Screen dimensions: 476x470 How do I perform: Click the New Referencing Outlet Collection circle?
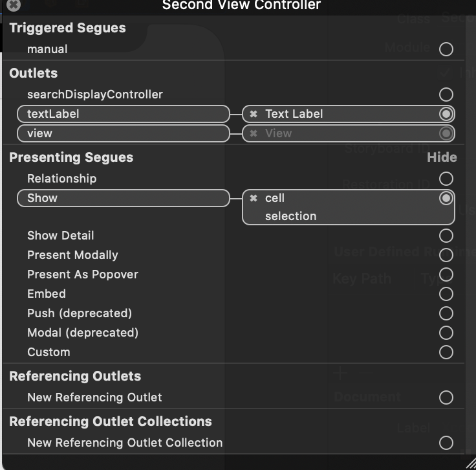pyautogui.click(x=446, y=443)
